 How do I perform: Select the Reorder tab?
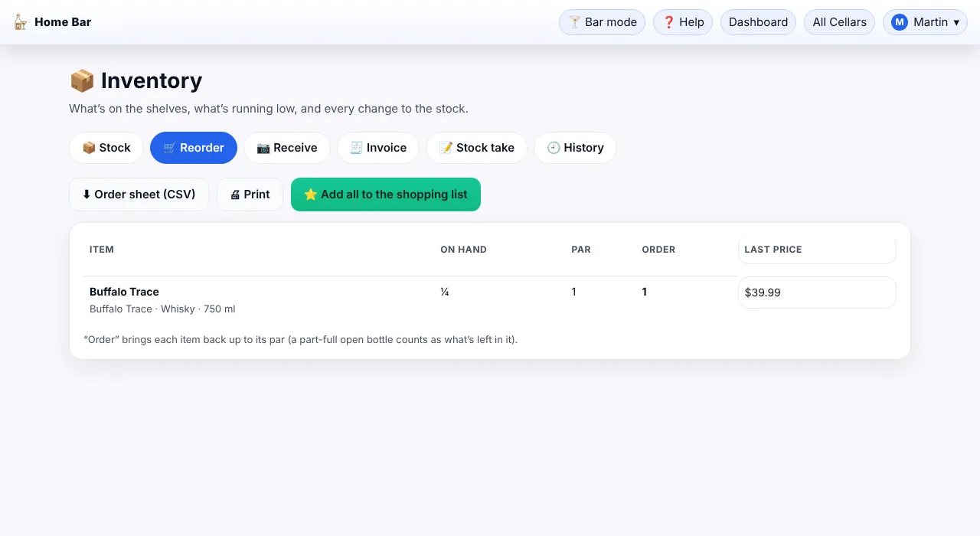click(x=194, y=148)
